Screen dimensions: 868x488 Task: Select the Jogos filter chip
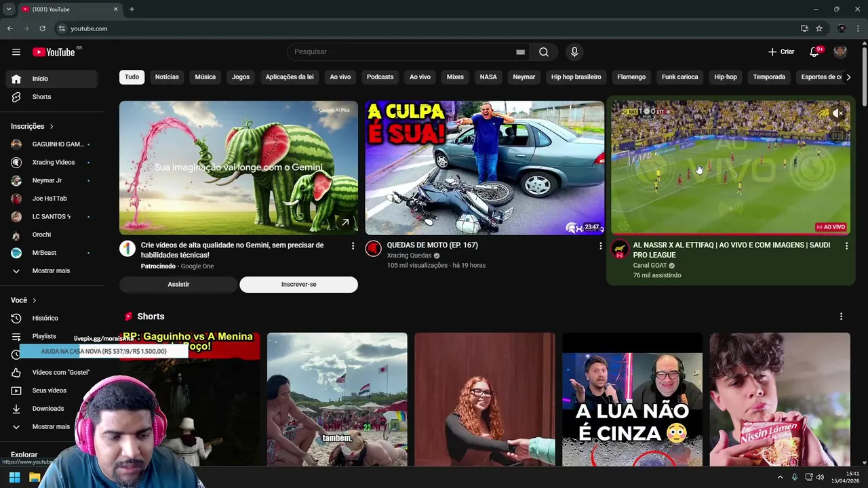(x=241, y=77)
